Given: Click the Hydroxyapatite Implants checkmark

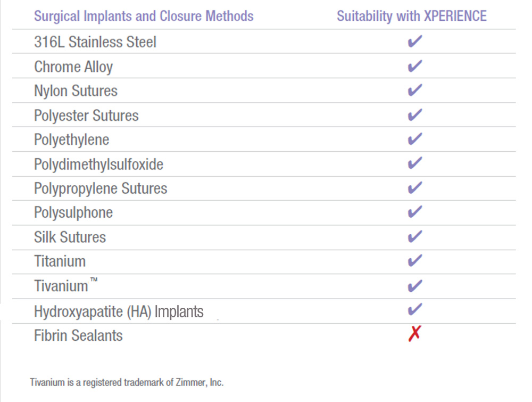Looking at the screenshot, I should pyautogui.click(x=414, y=309).
